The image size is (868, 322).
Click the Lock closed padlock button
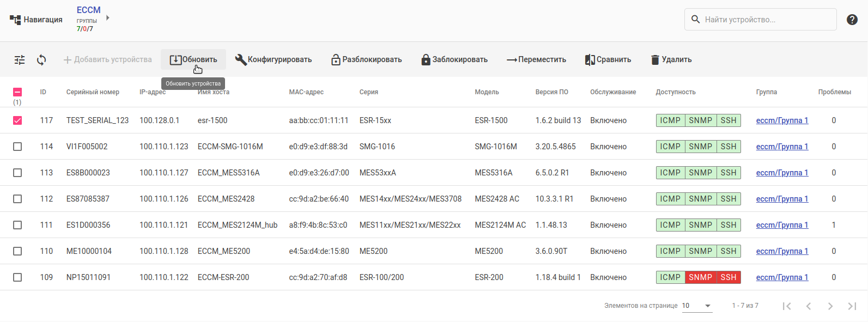point(454,60)
